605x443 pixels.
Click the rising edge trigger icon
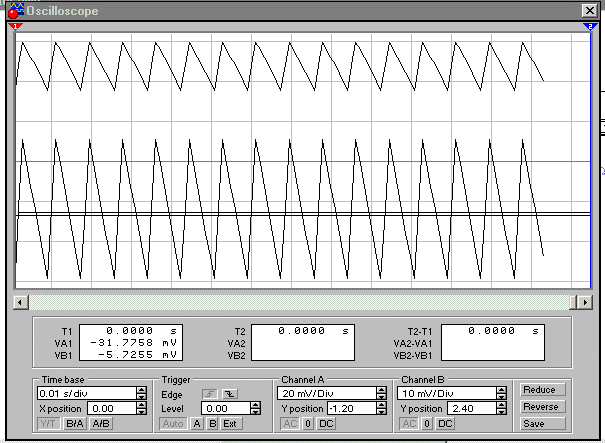pos(210,393)
